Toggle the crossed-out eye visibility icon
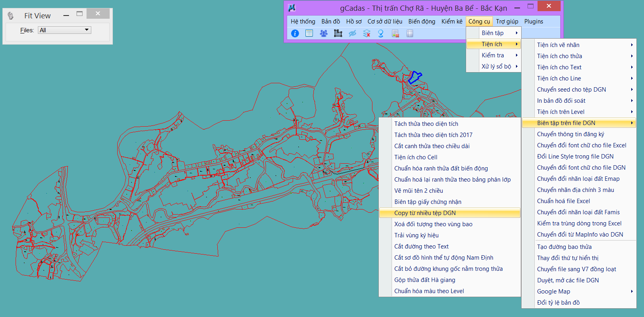Viewport: 644px width, 317px height. tap(352, 33)
